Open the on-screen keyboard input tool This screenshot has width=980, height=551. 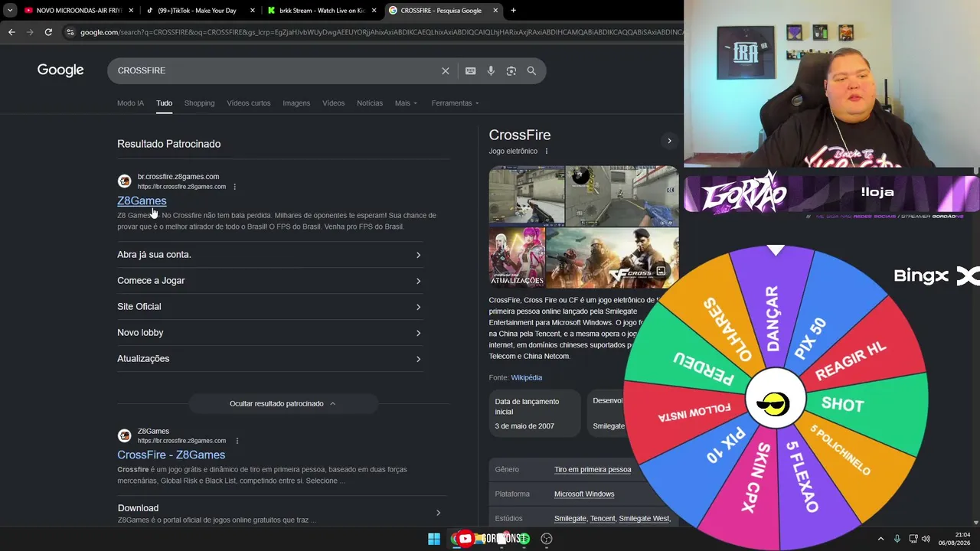coord(471,70)
